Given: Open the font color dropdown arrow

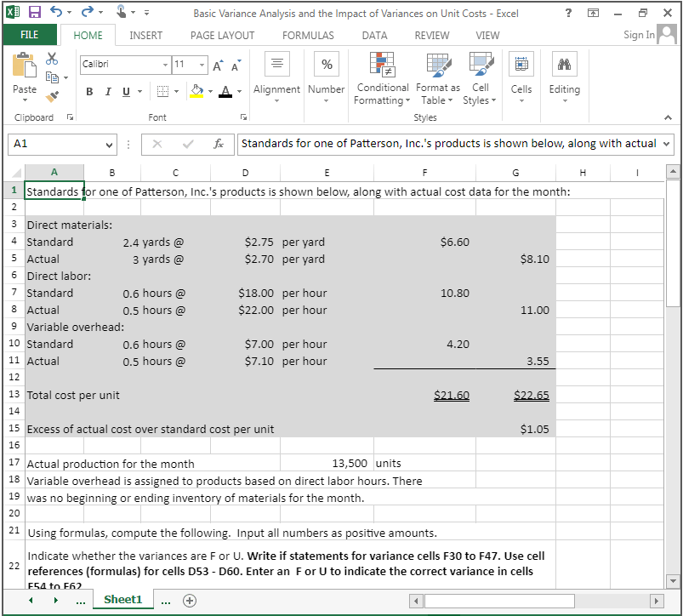Looking at the screenshot, I should tap(240, 92).
